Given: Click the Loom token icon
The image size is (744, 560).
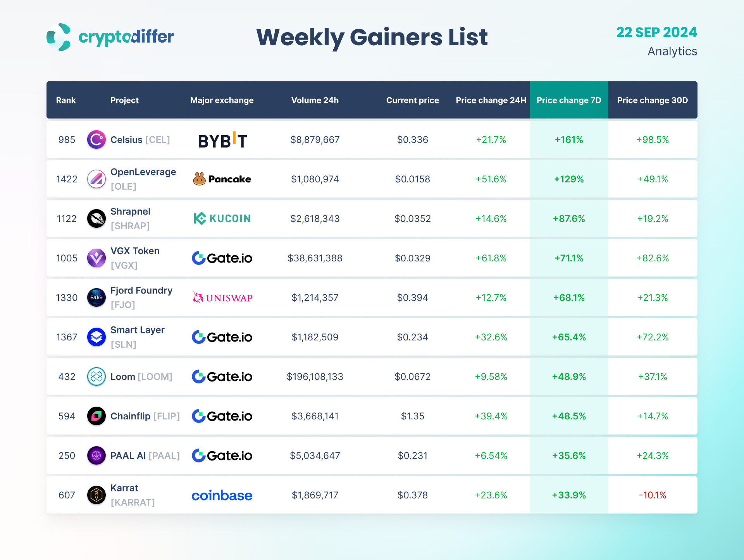Looking at the screenshot, I should point(96,376).
